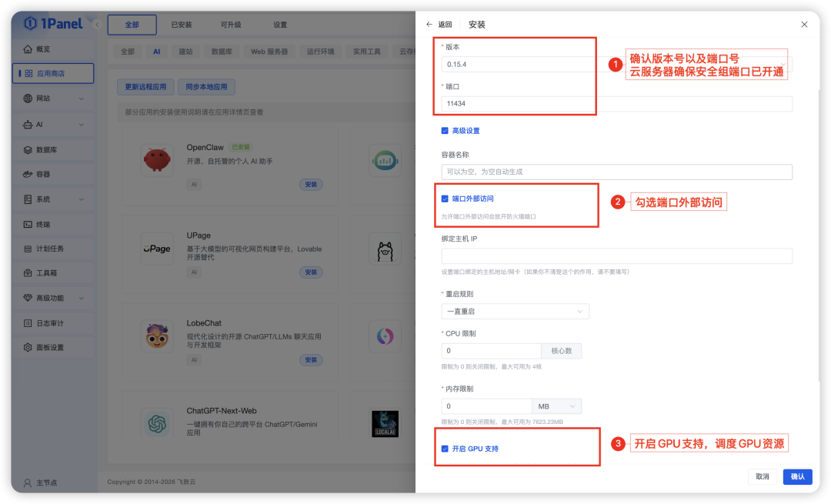The image size is (831, 504).
Task: Select the Web 服务器 category filter
Action: (x=269, y=52)
